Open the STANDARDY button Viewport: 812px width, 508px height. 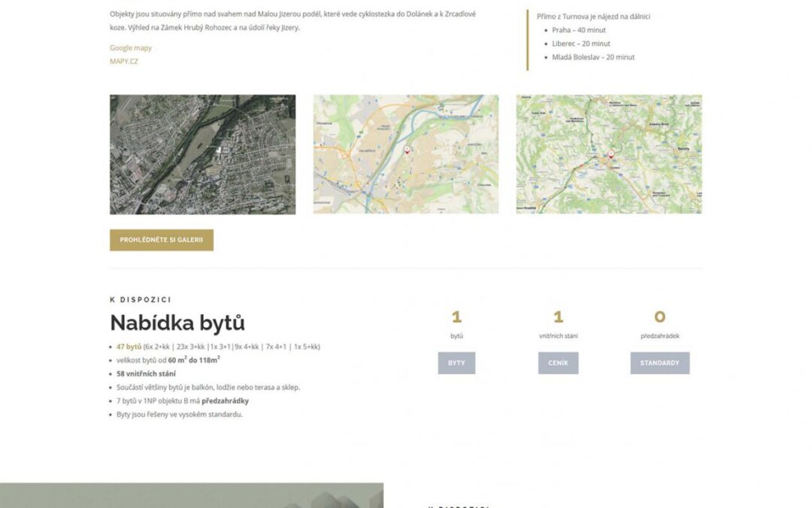click(660, 363)
